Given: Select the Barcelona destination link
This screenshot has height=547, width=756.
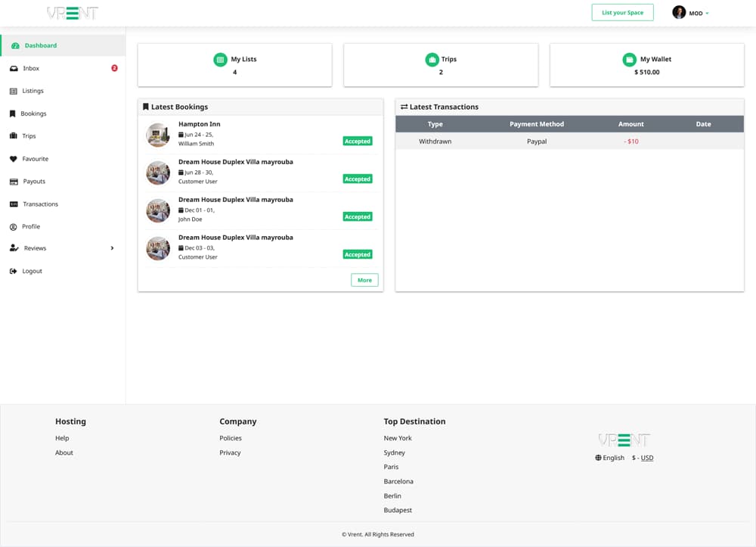Looking at the screenshot, I should [398, 481].
